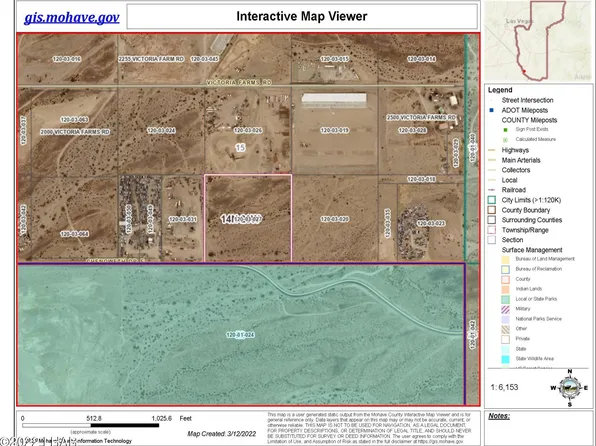
Task: Click the COUNTY Mileposts legend label
Action: click(x=529, y=120)
